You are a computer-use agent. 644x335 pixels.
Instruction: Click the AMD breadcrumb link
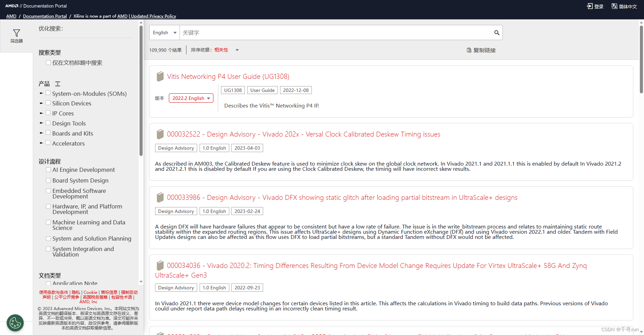point(11,16)
